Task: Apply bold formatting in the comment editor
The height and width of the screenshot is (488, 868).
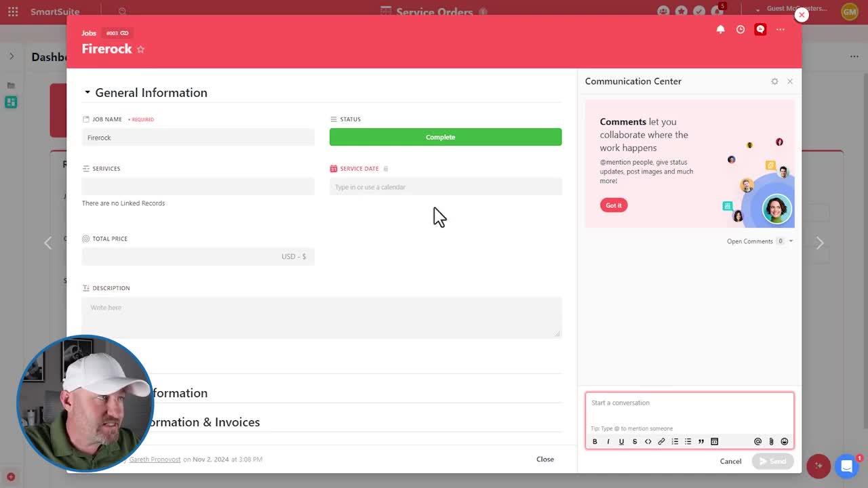Action: point(595,442)
